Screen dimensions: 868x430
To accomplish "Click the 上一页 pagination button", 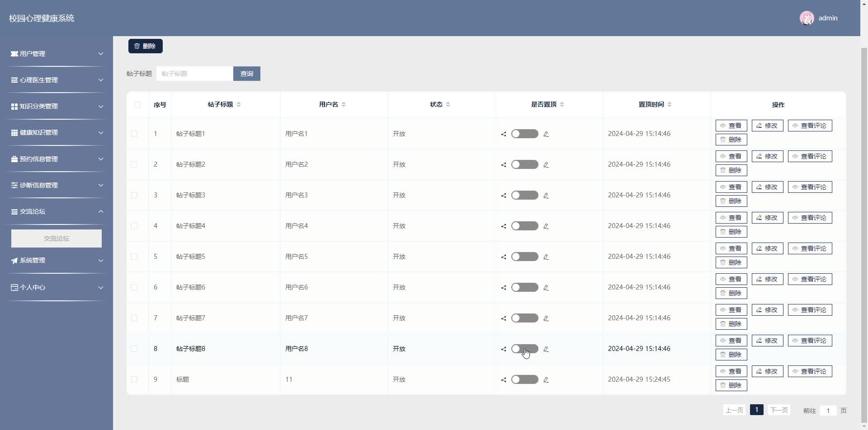I will click(x=734, y=410).
